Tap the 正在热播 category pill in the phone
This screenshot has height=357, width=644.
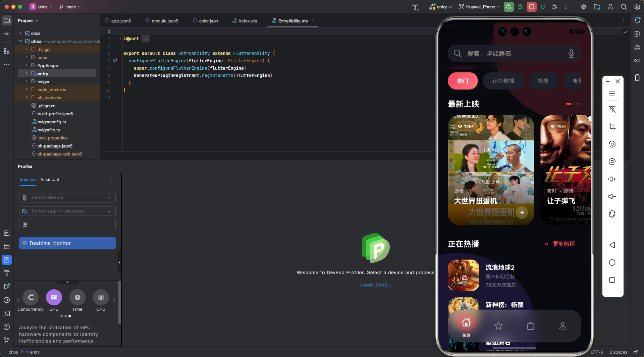(503, 81)
